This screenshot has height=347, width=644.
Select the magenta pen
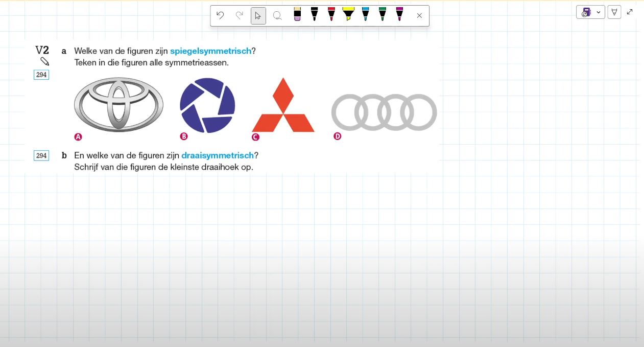(399, 14)
